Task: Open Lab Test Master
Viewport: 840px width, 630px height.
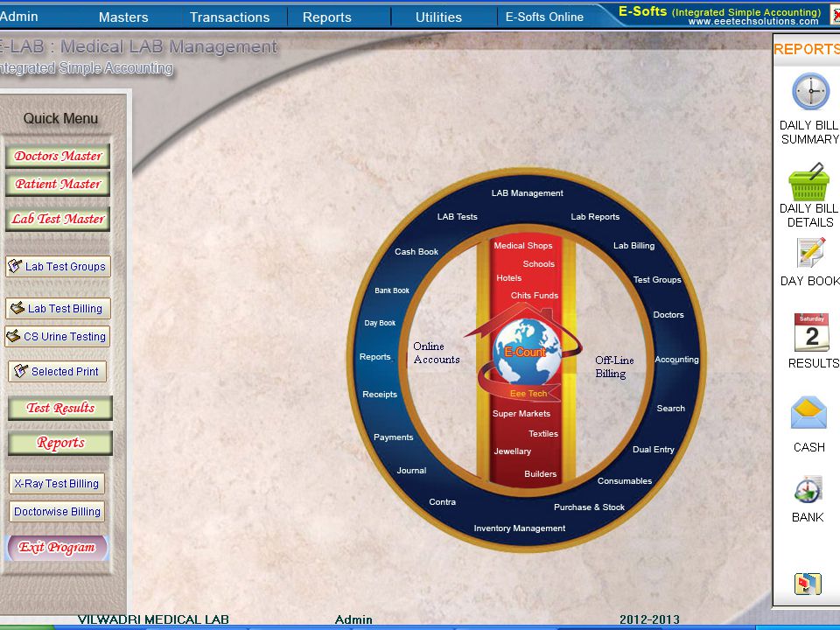Action: pos(58,219)
